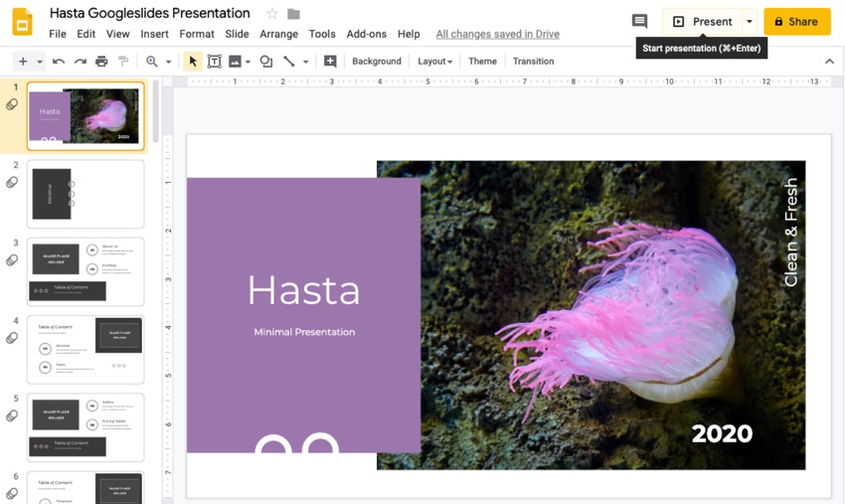Screen dimensions: 845x504
Task: Open the Tools menu
Action: (322, 34)
